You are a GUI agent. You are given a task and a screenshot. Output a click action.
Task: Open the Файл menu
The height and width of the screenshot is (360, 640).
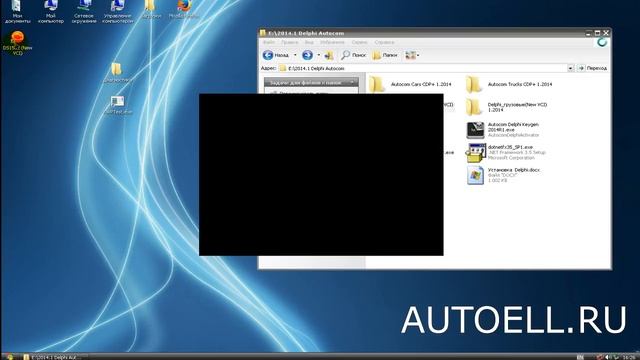(x=269, y=42)
